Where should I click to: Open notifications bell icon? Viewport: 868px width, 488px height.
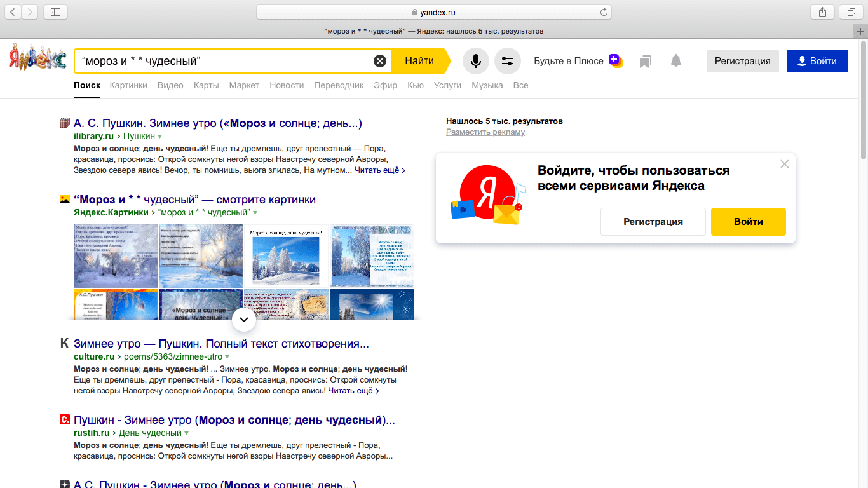[x=676, y=61]
